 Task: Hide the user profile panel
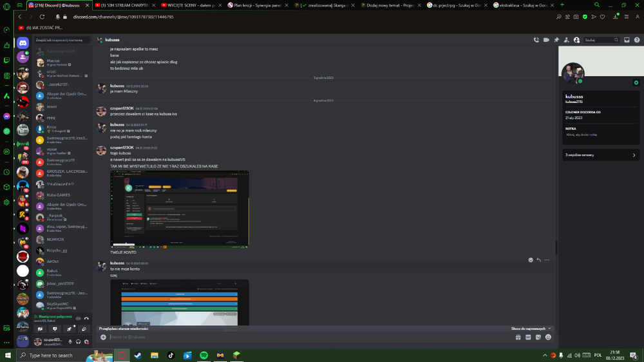tap(576, 40)
